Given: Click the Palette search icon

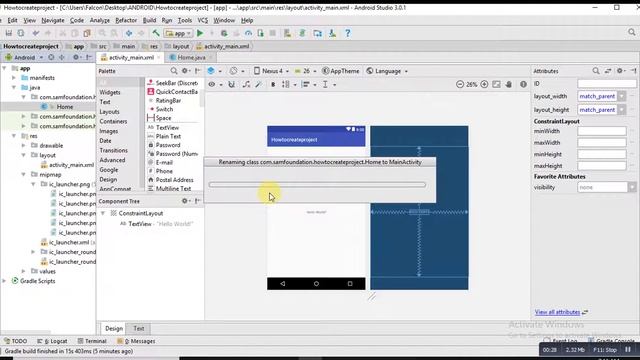Looking at the screenshot, I should pyautogui.click(x=174, y=71).
